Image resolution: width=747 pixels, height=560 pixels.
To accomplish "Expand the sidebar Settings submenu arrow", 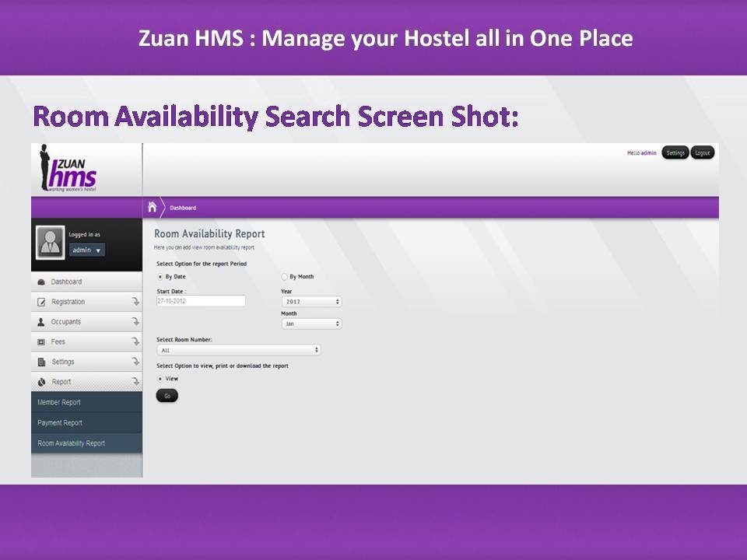I will pyautogui.click(x=135, y=362).
